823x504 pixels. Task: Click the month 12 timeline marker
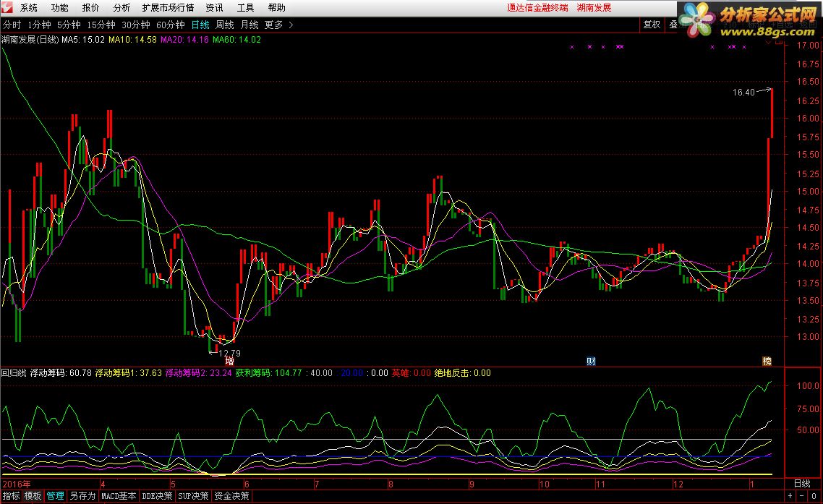coord(678,484)
